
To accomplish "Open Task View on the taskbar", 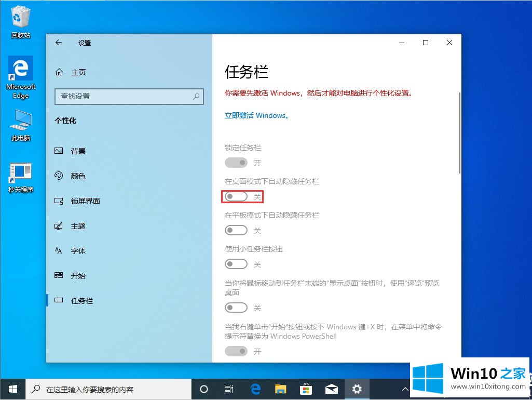I will click(x=229, y=389).
